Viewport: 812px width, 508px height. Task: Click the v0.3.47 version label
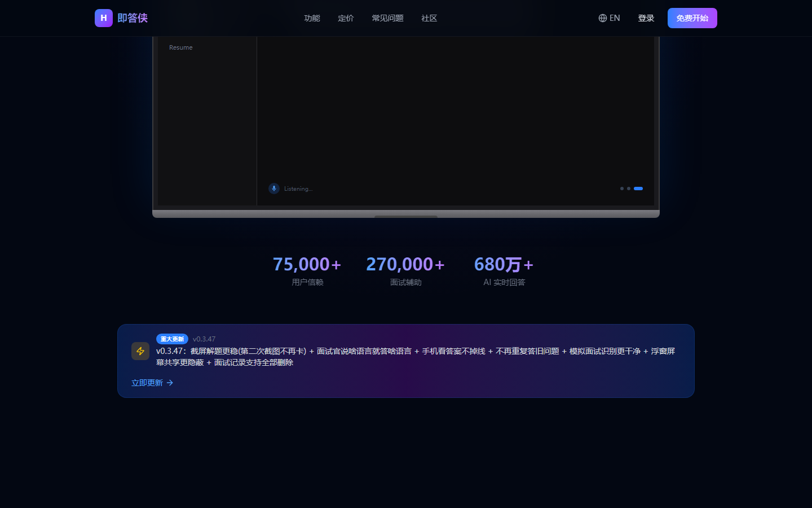[x=204, y=339]
